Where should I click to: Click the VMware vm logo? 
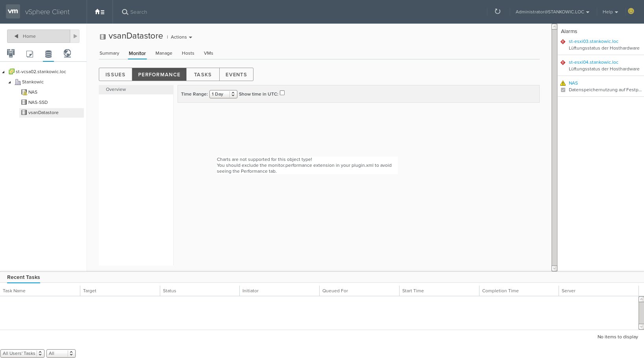click(x=13, y=11)
